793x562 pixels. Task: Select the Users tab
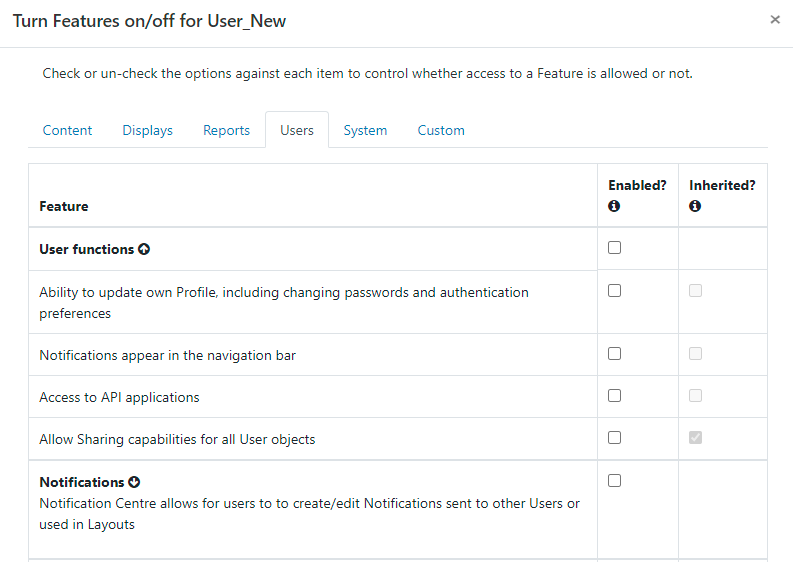pos(297,131)
